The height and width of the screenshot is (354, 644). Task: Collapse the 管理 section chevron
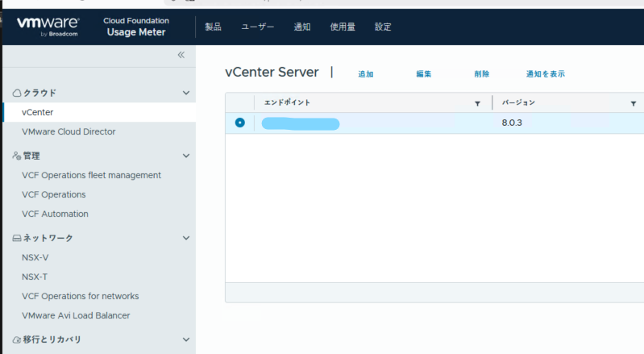186,156
